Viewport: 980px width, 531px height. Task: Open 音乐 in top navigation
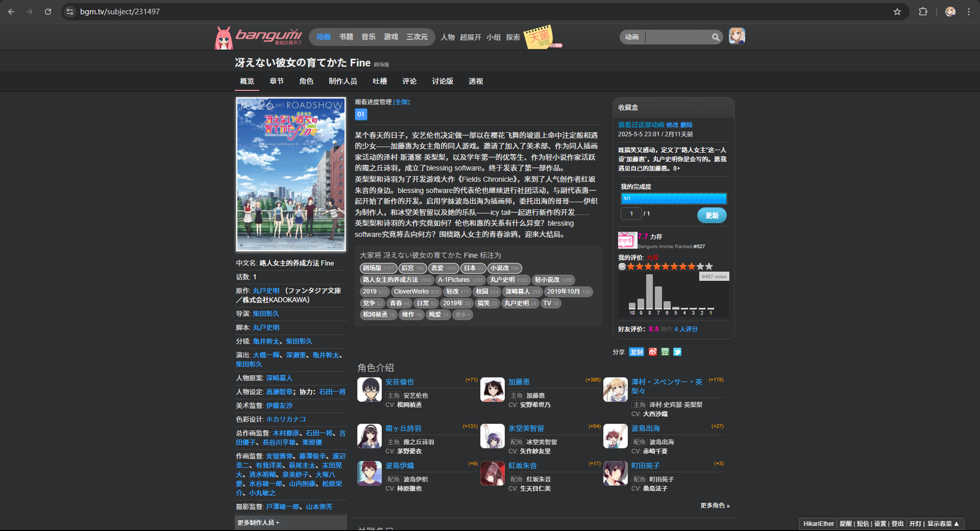point(369,37)
